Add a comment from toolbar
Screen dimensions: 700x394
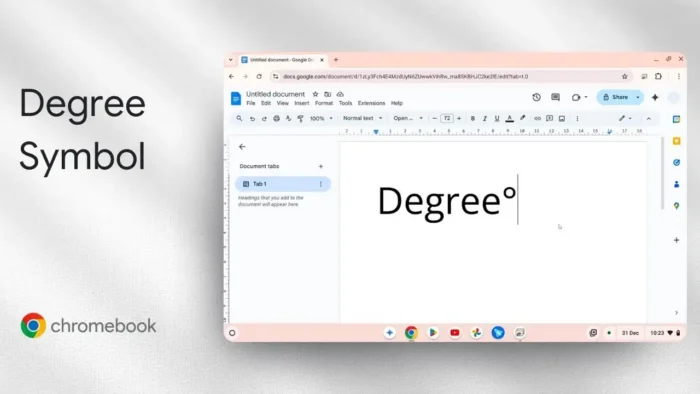point(550,118)
